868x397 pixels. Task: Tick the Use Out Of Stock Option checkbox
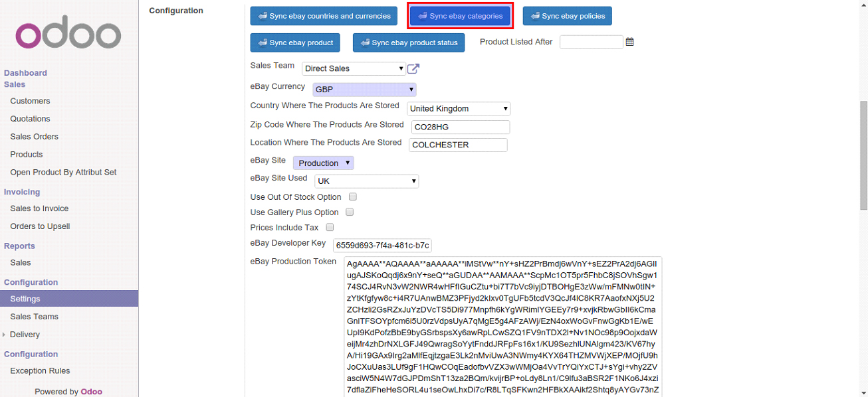353,197
